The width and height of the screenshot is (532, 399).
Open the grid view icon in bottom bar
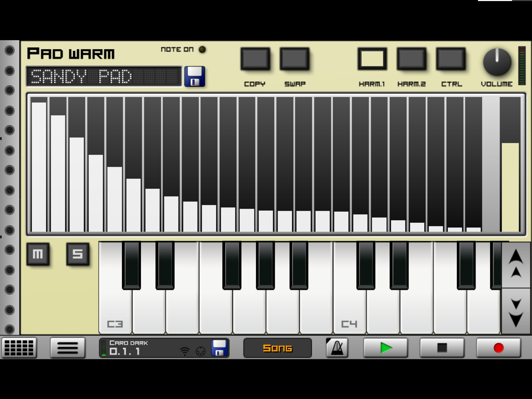tap(19, 348)
